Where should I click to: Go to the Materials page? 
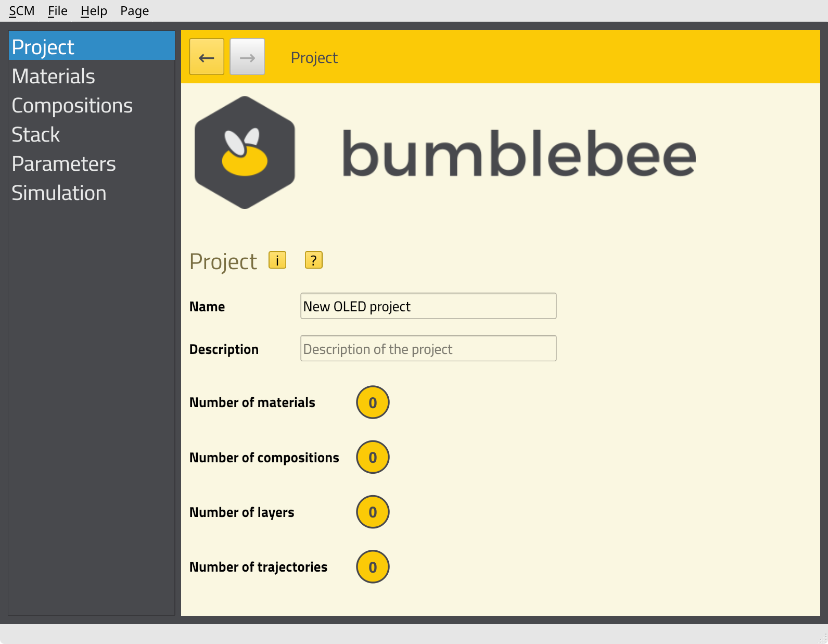54,76
